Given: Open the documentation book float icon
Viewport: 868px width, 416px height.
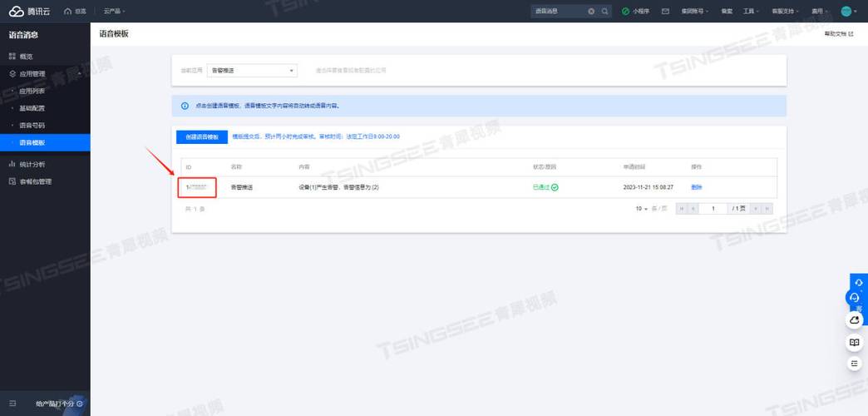Looking at the screenshot, I should point(855,342).
